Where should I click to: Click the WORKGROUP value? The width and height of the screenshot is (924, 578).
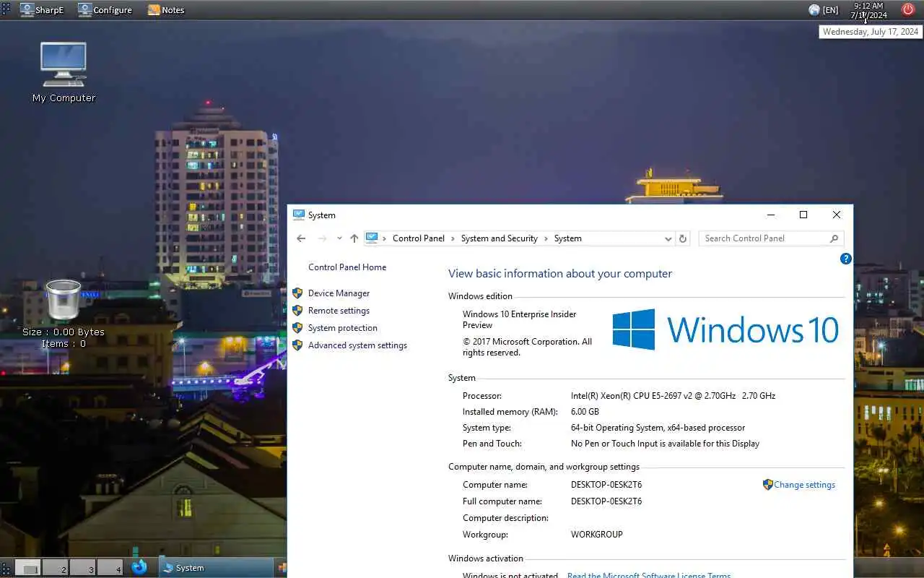[596, 535]
